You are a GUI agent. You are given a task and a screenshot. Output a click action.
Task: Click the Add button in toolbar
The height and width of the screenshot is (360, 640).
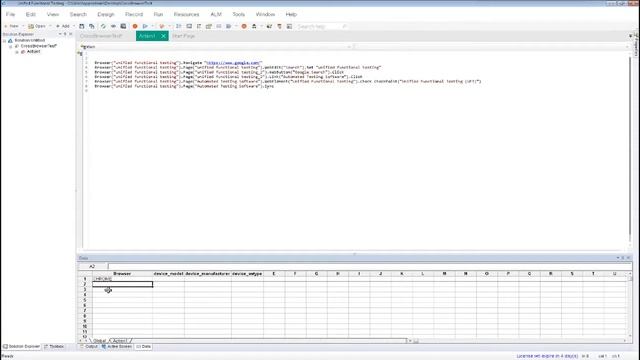[x=63, y=26]
